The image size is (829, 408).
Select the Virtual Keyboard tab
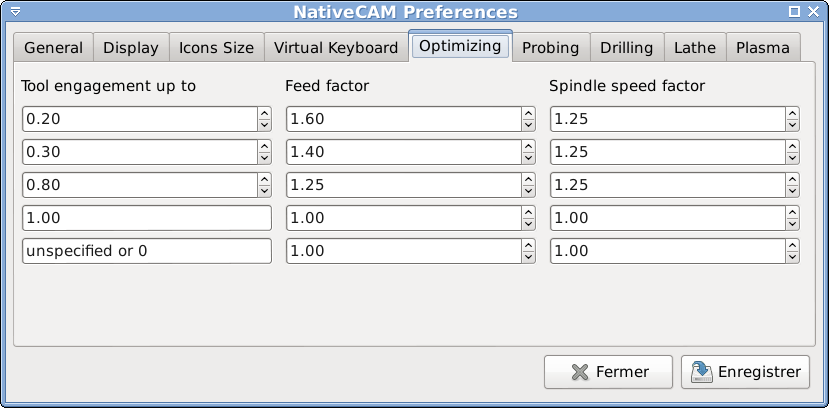point(336,48)
